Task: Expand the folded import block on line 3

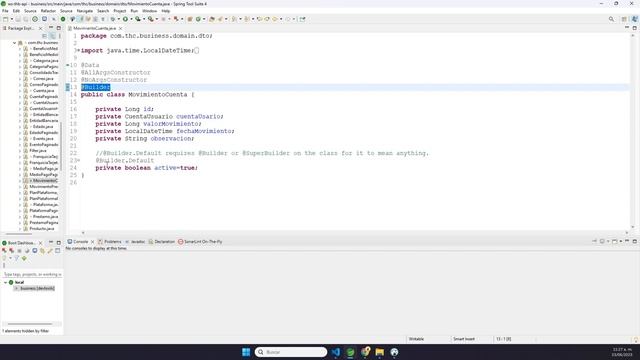Action: [x=78, y=51]
